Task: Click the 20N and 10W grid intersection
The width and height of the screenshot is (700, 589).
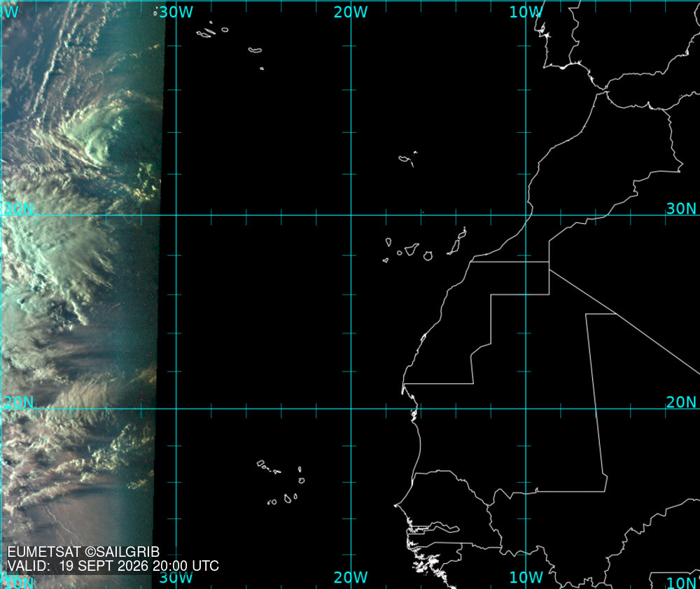Action: click(526, 409)
